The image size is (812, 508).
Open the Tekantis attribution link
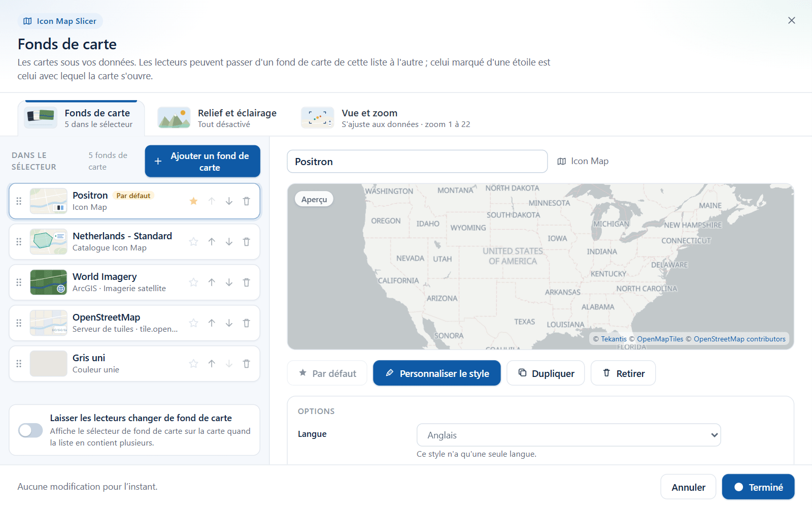[x=614, y=339]
